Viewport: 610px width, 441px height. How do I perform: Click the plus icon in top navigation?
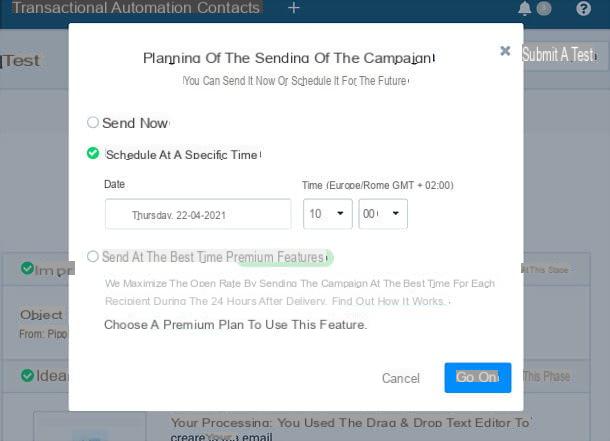pyautogui.click(x=294, y=8)
